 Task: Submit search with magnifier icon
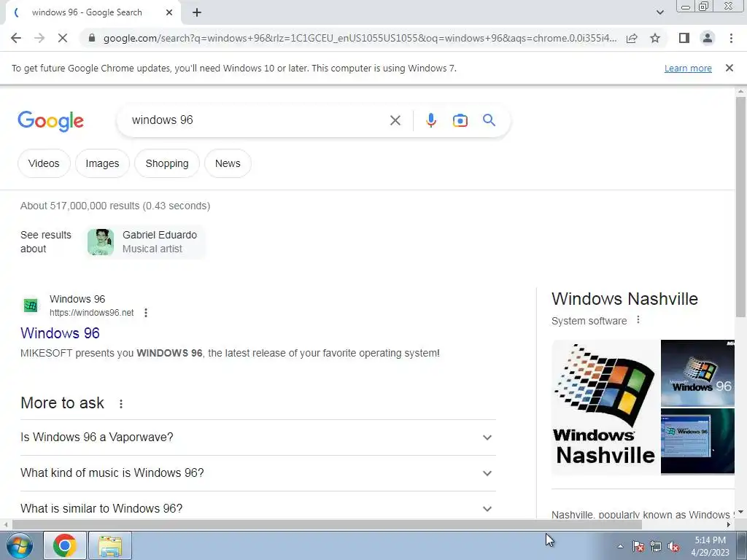[x=489, y=120]
